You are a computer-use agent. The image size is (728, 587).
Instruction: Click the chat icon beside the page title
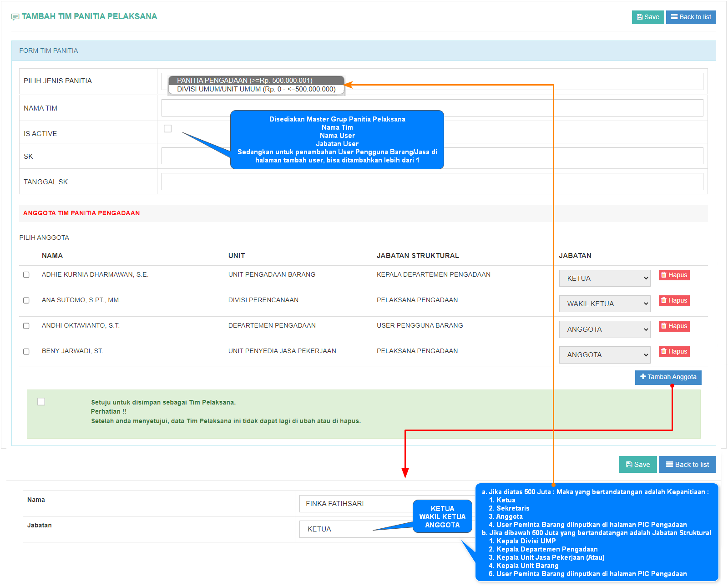(15, 17)
